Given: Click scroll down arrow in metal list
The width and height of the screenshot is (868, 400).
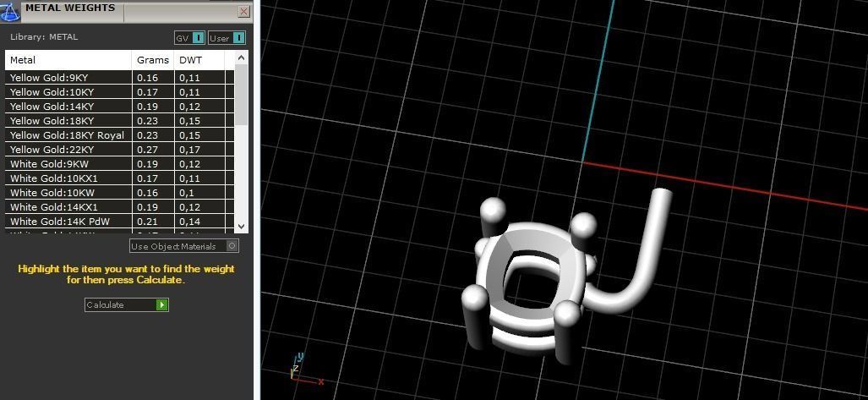Looking at the screenshot, I should pos(241,226).
